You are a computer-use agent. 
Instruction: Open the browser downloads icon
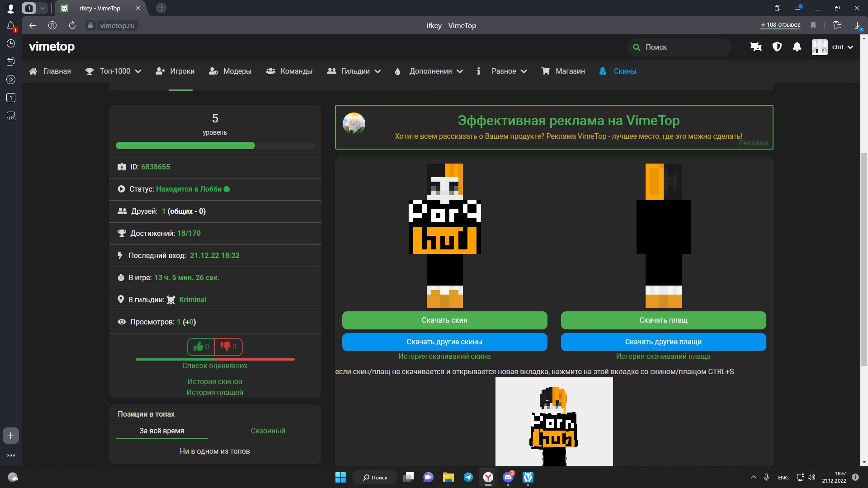click(x=857, y=25)
